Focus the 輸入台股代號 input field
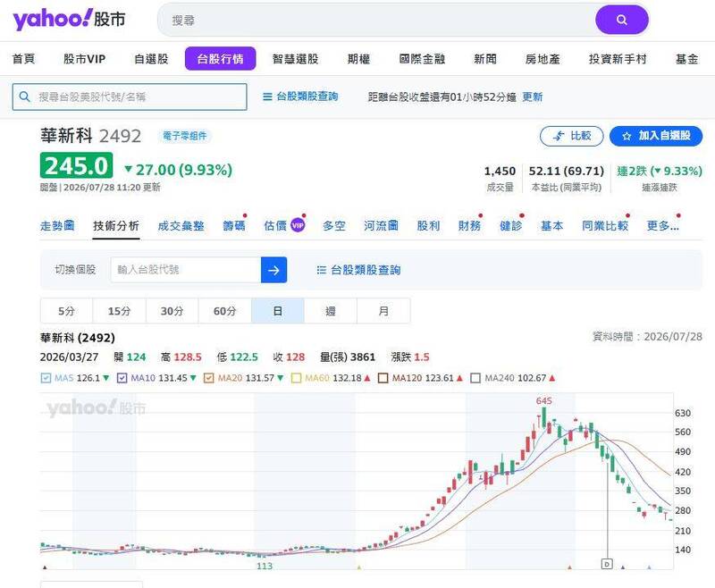 (x=186, y=270)
